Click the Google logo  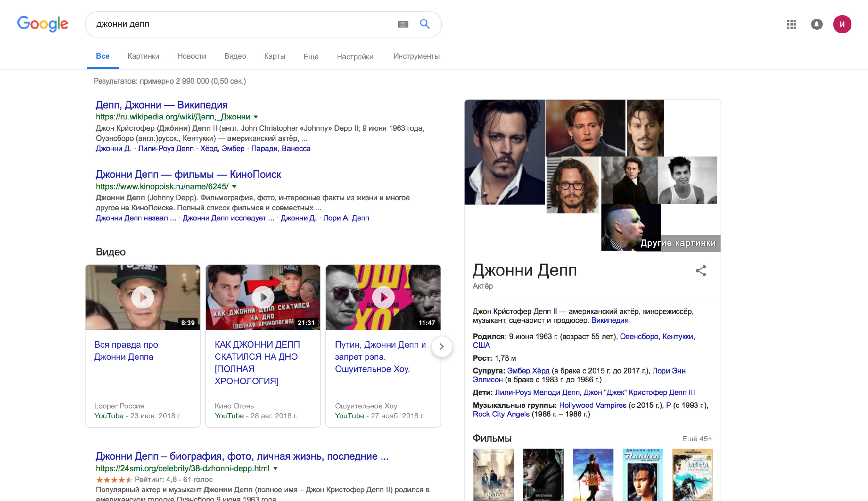pyautogui.click(x=42, y=24)
